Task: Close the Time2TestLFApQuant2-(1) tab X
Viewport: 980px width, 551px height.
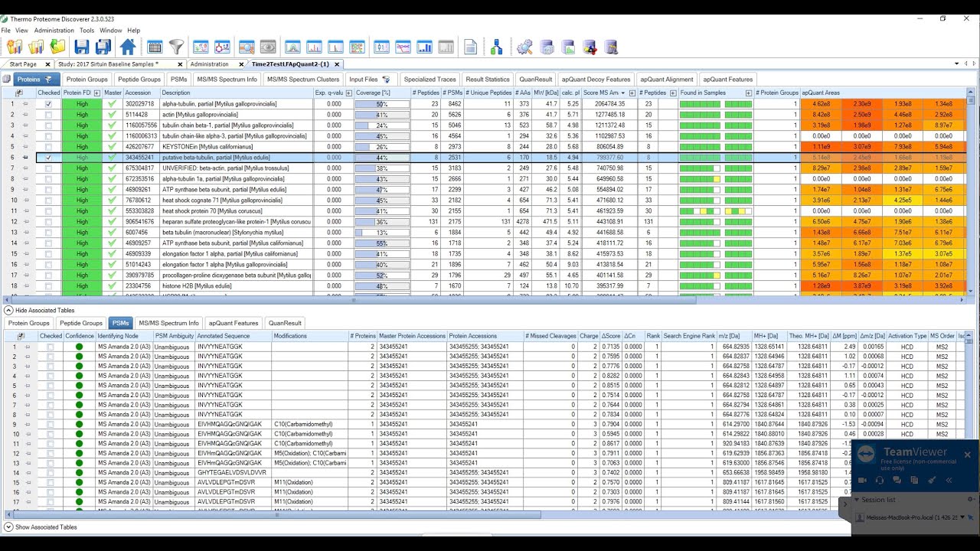Action: tap(337, 64)
